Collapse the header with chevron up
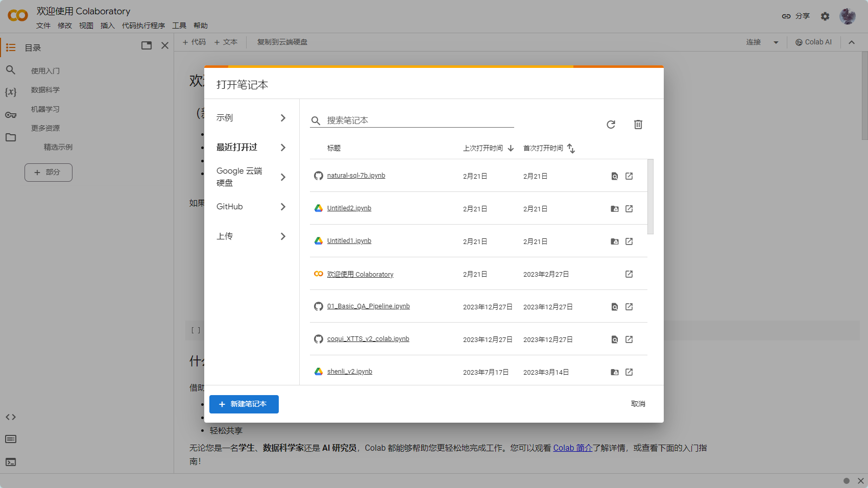The image size is (868, 488). click(852, 42)
